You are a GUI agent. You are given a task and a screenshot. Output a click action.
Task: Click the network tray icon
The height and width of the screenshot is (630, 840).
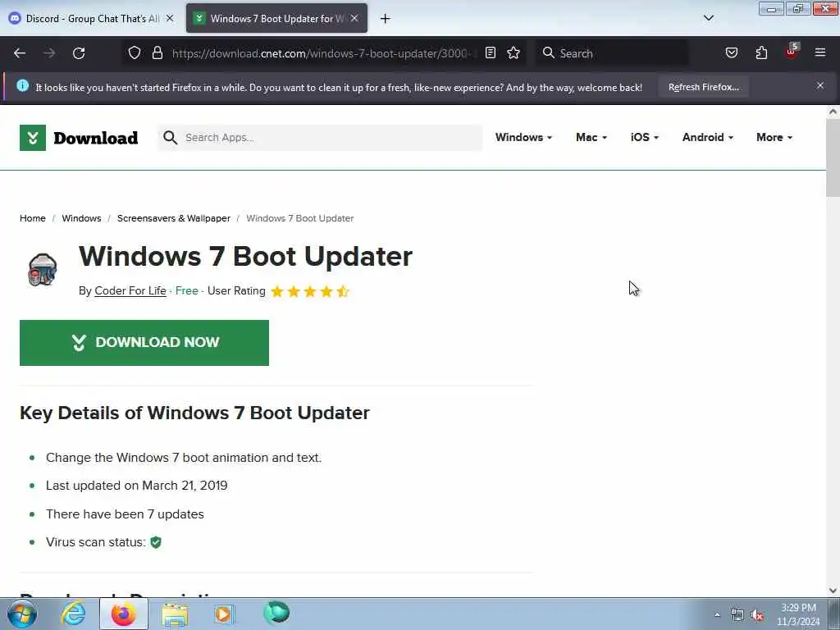[737, 615]
